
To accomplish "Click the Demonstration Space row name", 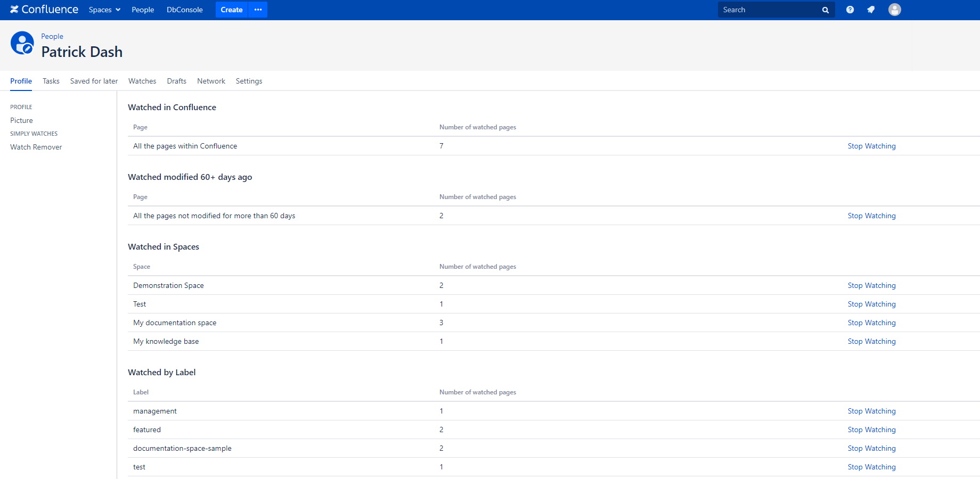I will point(168,285).
